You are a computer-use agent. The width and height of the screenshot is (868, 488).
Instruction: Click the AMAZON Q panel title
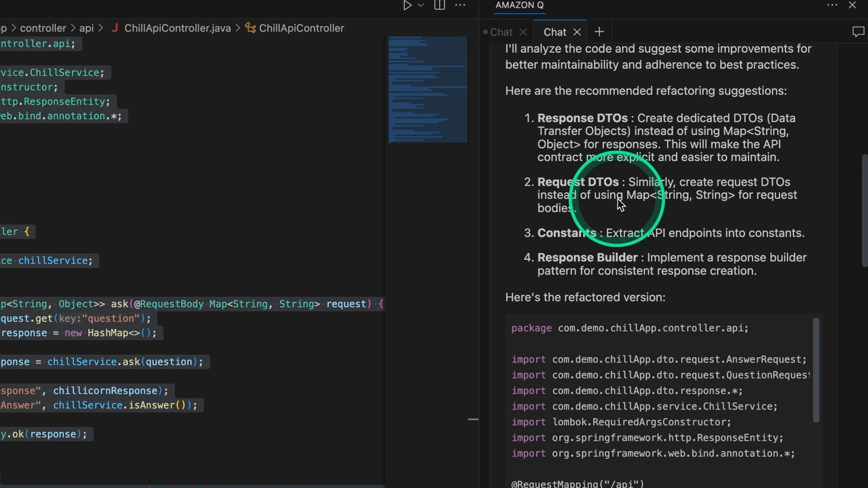click(519, 5)
